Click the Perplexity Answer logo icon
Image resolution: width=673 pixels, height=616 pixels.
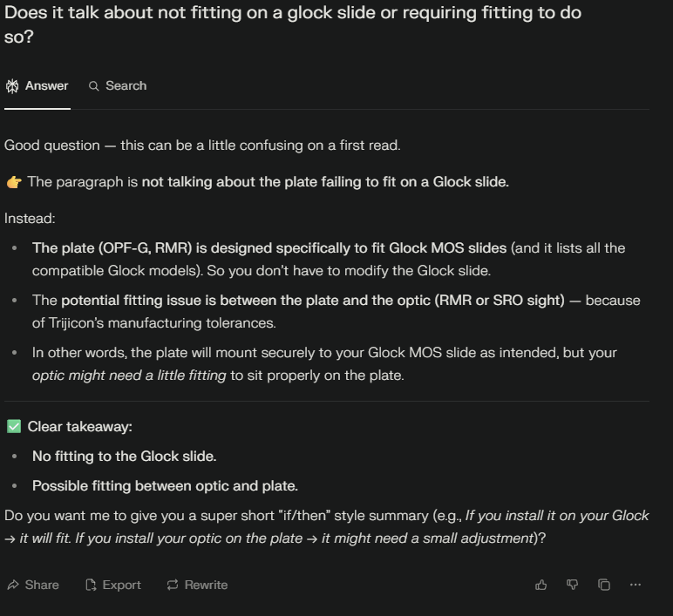(12, 85)
